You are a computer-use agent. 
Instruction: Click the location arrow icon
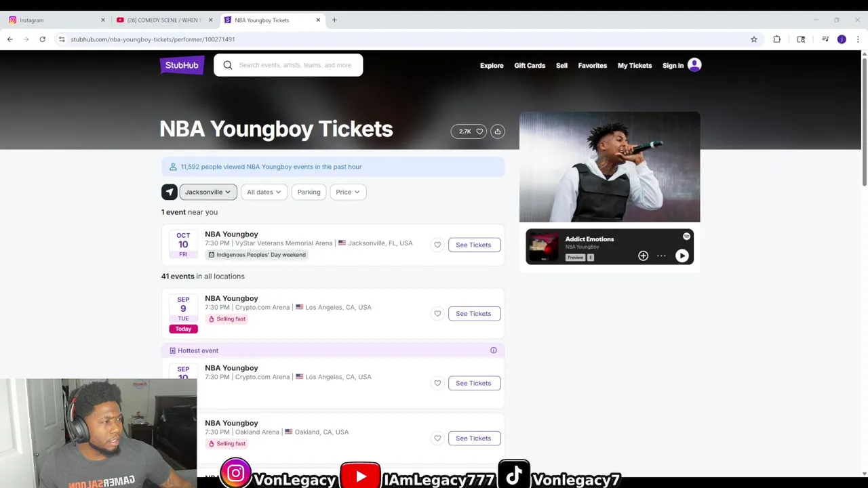169,192
